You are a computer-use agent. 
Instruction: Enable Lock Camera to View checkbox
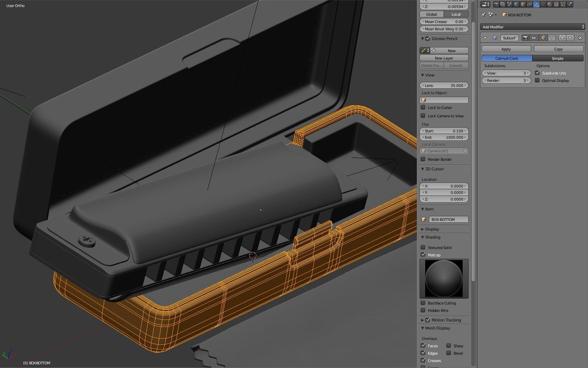coord(423,116)
